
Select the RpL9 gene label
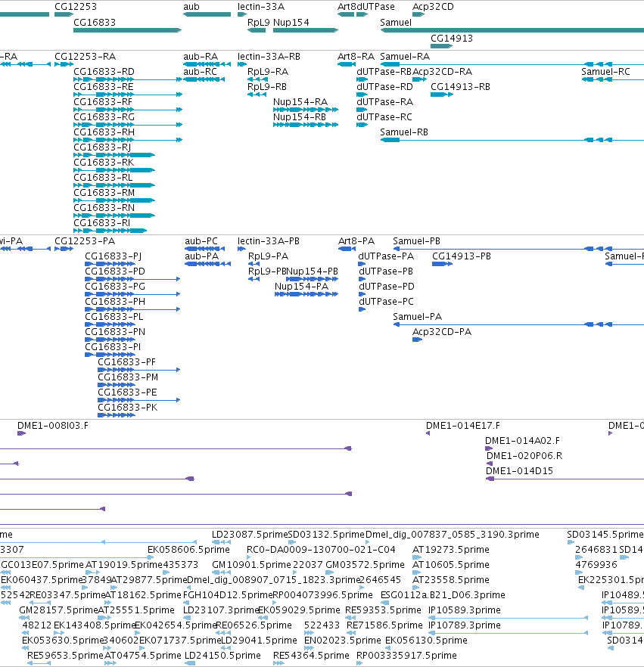[258, 23]
